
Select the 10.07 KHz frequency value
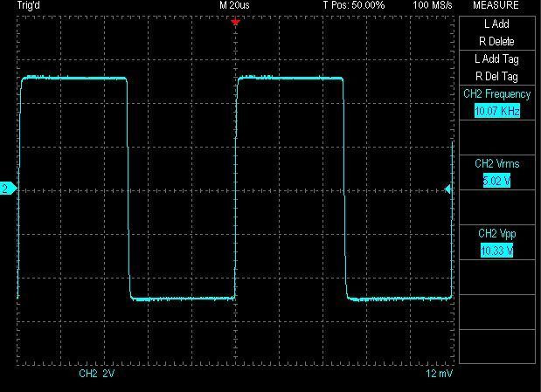(496, 111)
